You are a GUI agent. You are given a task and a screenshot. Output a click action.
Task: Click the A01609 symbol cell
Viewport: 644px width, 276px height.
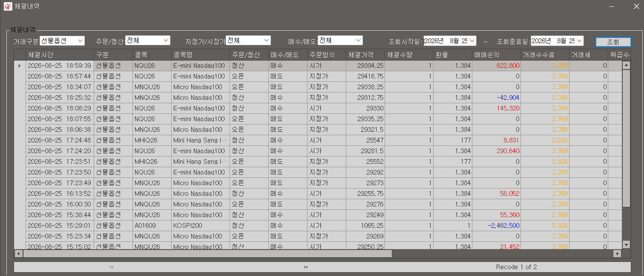pos(152,226)
